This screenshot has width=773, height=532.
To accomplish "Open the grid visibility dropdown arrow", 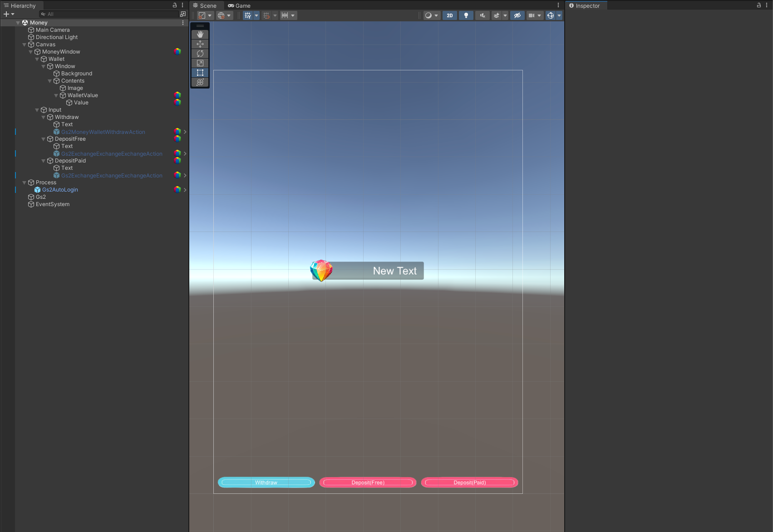I will [x=256, y=15].
